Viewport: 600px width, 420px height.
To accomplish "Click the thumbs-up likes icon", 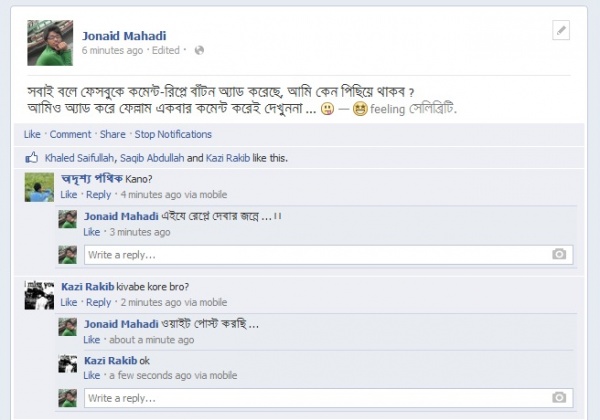I will tap(32, 158).
